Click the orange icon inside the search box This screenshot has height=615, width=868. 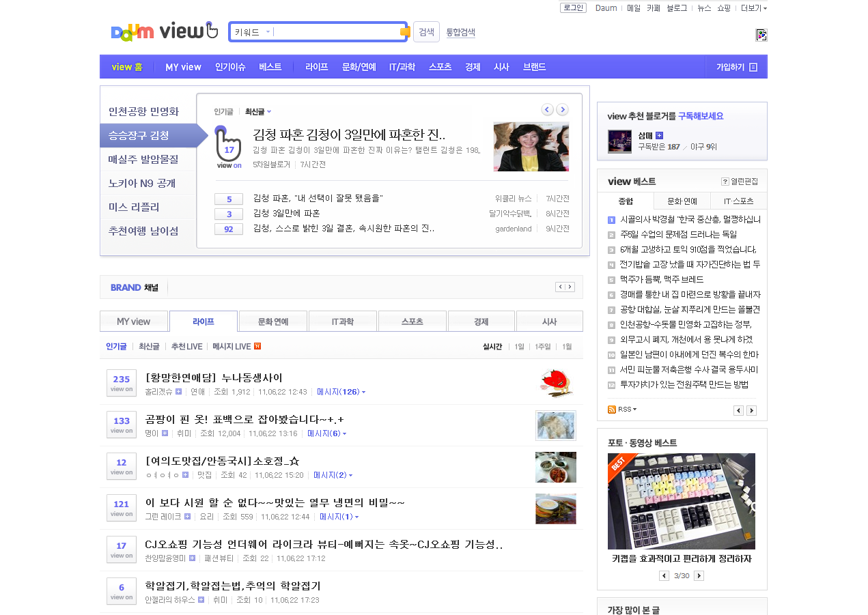point(405,32)
